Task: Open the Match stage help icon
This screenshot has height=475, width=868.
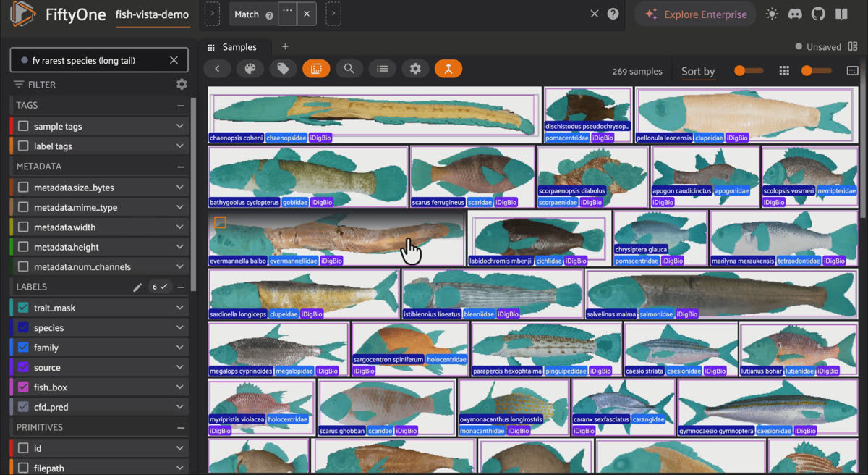Action: coord(269,15)
